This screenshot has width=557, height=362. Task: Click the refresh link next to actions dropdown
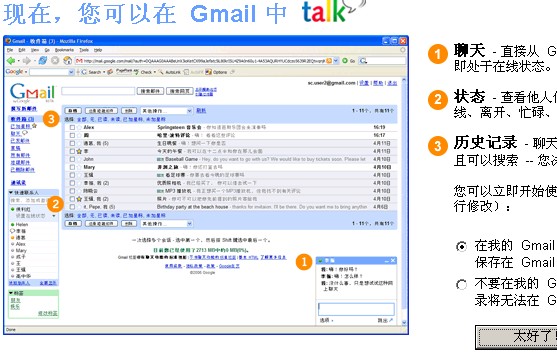click(x=201, y=110)
